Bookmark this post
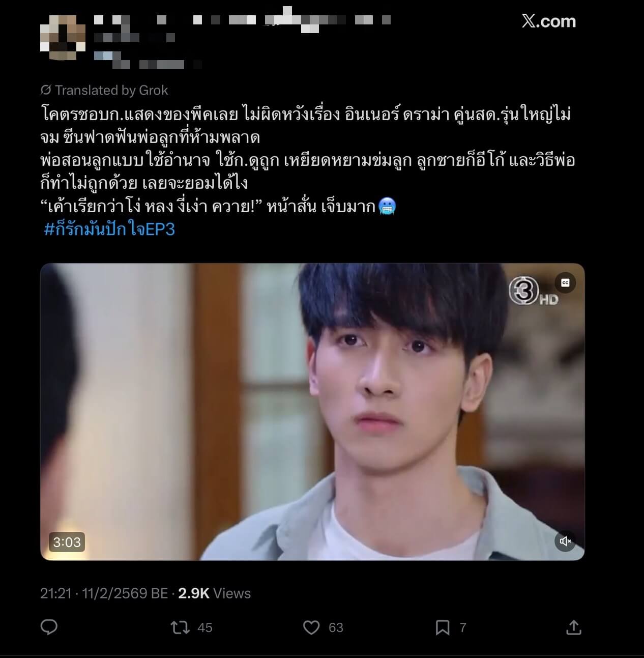Screen dimensions: 644x658 [443, 627]
